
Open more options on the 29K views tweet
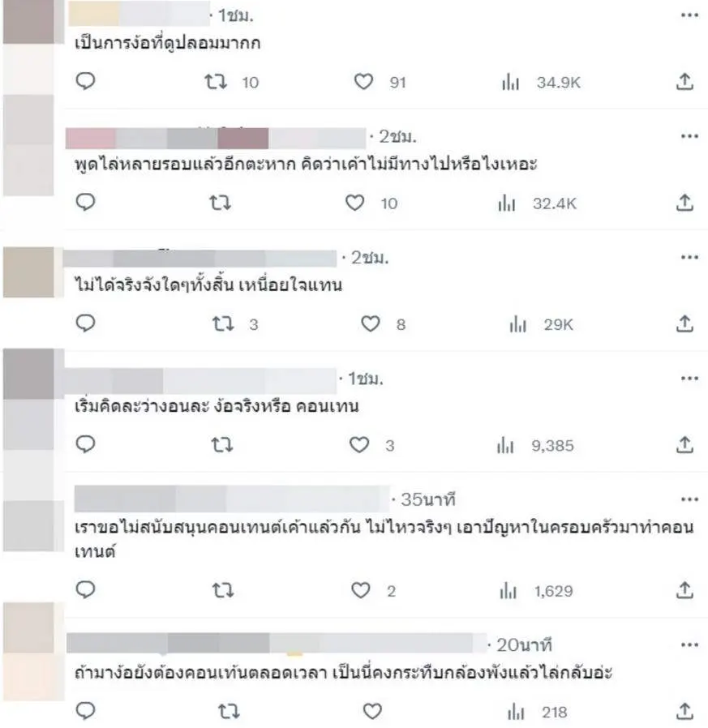point(689,257)
